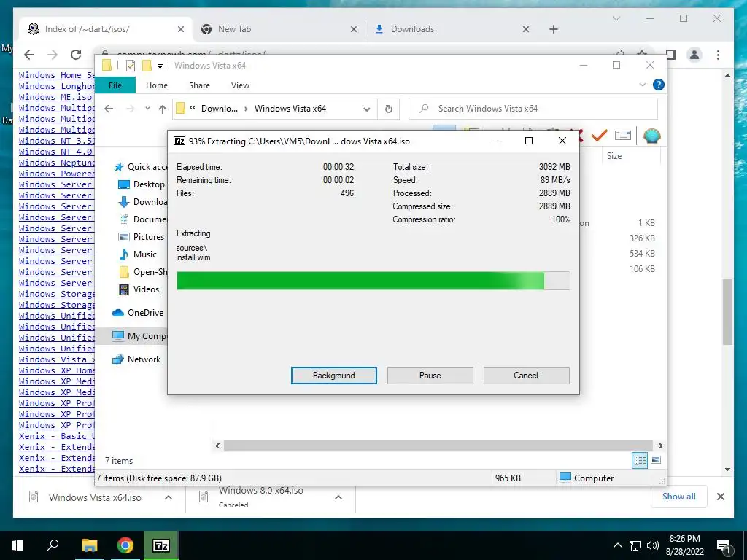The height and width of the screenshot is (560, 747).
Task: Send extraction to Background
Action: [x=333, y=376]
